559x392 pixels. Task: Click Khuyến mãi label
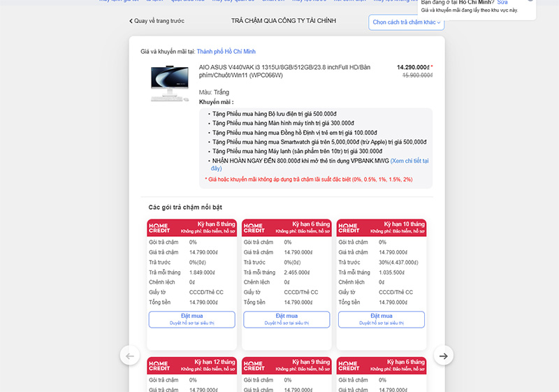point(217,102)
